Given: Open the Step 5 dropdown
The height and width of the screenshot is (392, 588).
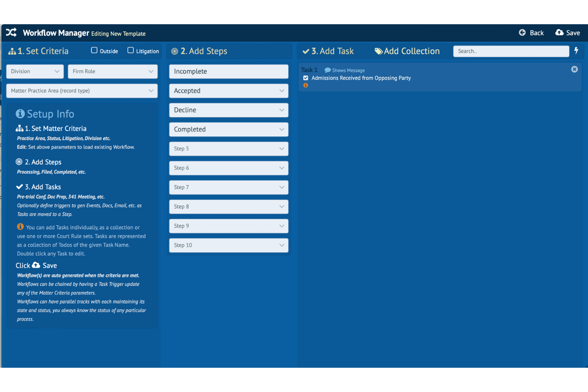Looking at the screenshot, I should (229, 149).
